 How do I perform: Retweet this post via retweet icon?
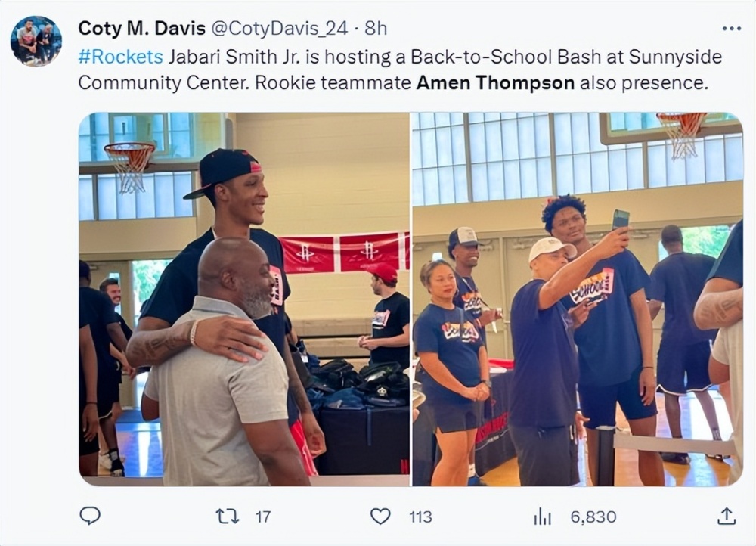pyautogui.click(x=227, y=517)
